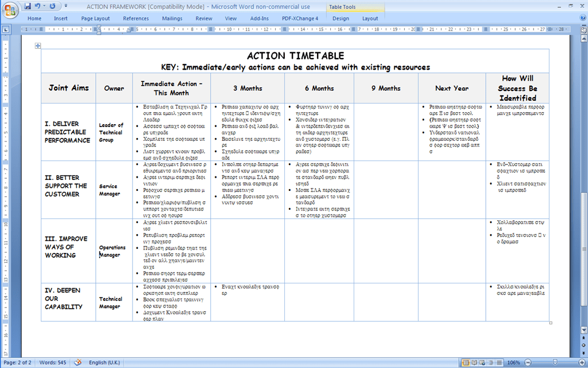This screenshot has width=588, height=368.
Task: Click the KEY: Immediate/early actions subtitle
Action: coord(295,67)
